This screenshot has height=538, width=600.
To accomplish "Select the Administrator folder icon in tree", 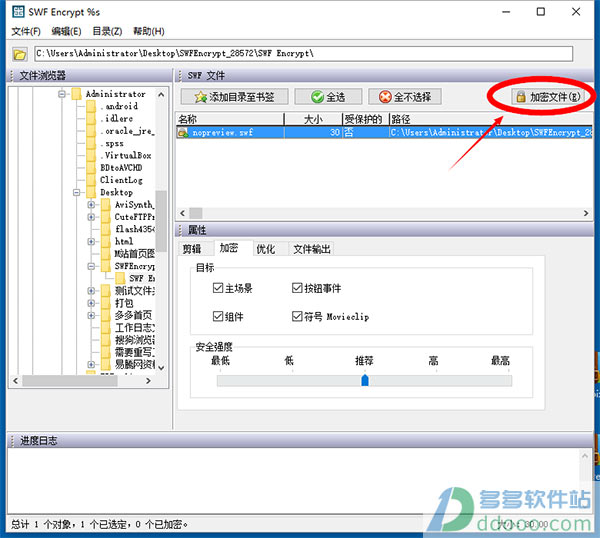I will click(77, 94).
